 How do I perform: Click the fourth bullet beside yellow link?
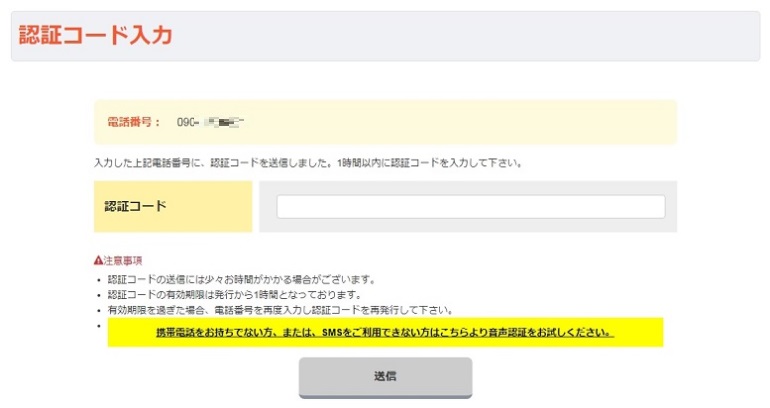(x=98, y=325)
